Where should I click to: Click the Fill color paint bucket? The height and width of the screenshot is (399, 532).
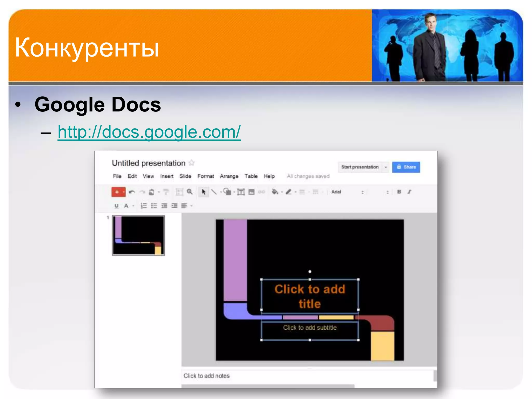[275, 192]
